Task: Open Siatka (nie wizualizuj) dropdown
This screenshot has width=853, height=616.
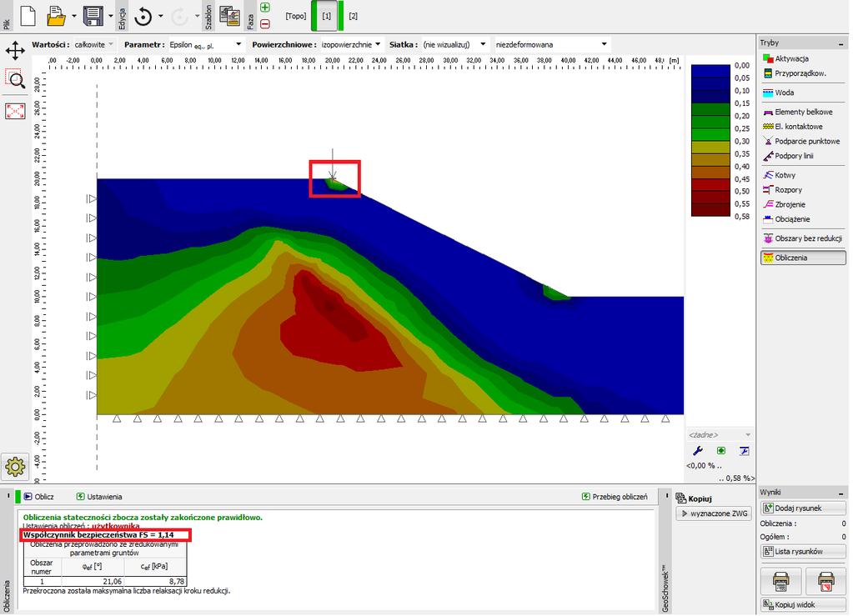Action: click(454, 44)
